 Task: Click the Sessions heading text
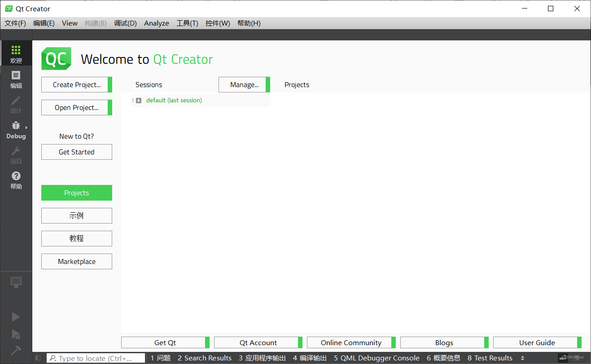pyautogui.click(x=149, y=85)
